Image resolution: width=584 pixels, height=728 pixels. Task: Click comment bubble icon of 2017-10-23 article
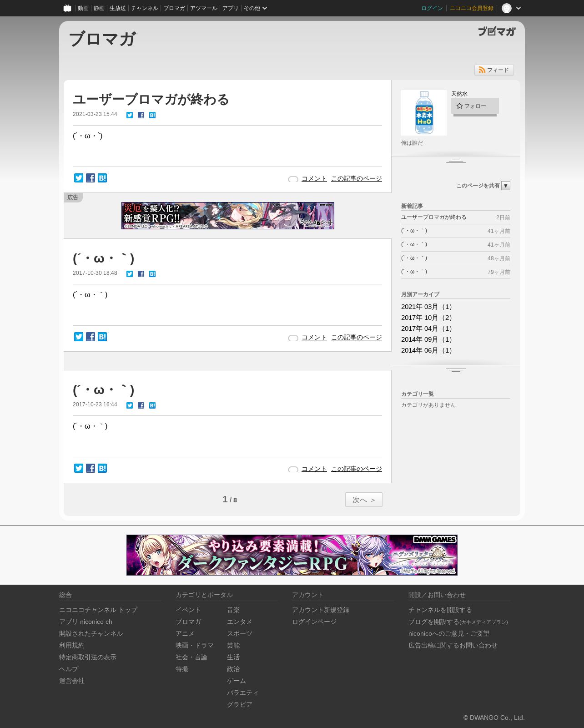click(x=293, y=470)
